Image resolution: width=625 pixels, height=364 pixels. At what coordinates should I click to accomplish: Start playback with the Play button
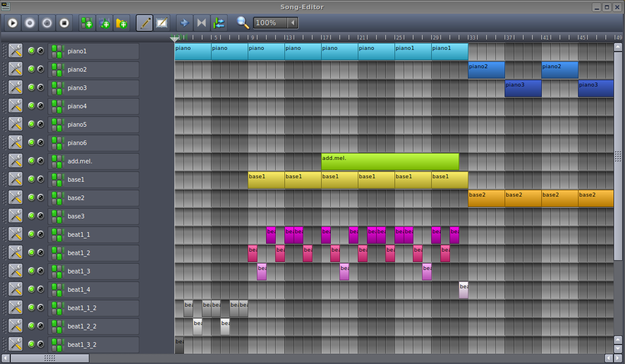click(x=13, y=23)
